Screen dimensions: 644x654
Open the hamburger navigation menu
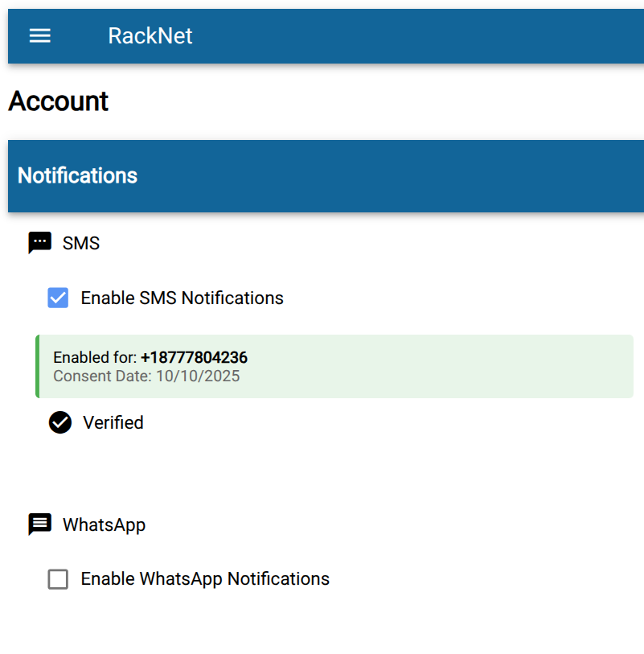[40, 36]
